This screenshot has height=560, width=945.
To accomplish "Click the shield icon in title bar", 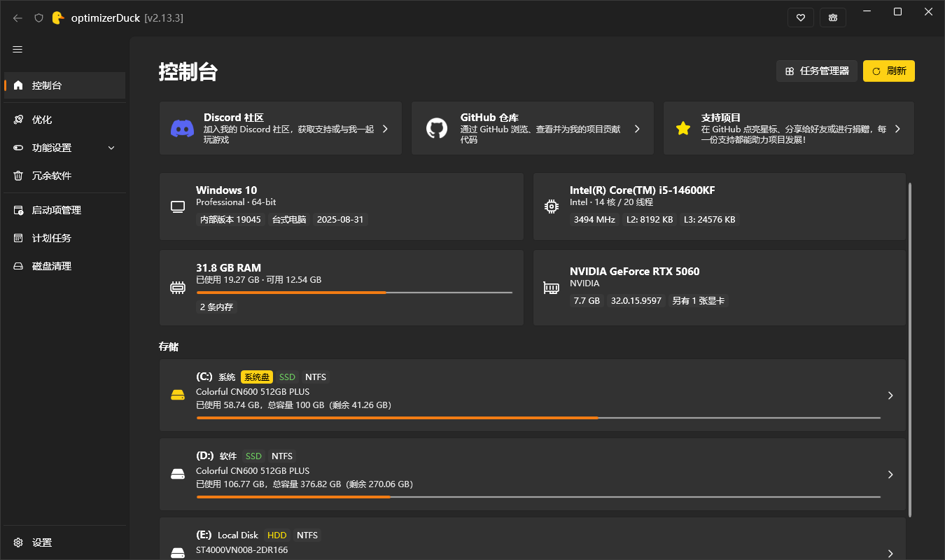I will tap(38, 17).
